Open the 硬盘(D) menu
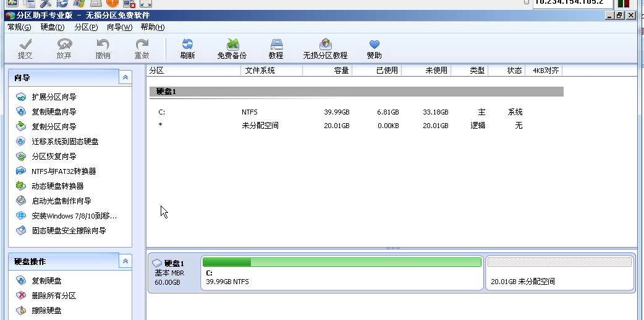 pos(53,27)
